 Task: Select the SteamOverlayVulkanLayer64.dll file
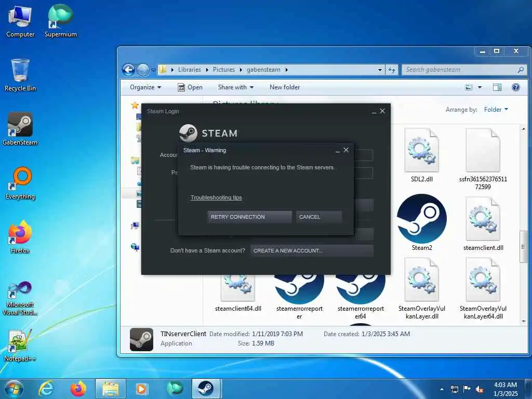pyautogui.click(x=483, y=289)
